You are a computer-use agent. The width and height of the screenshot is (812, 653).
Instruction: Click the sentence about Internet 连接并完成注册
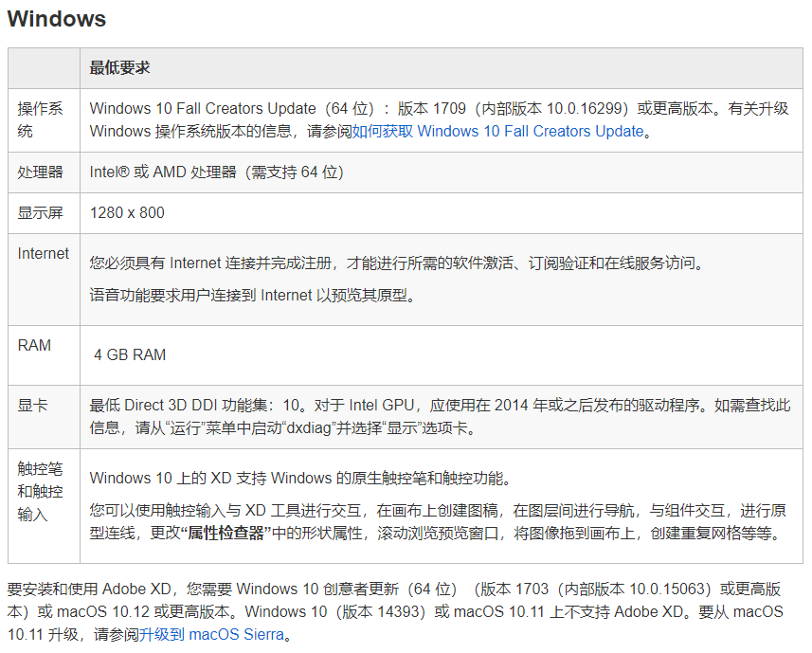tap(397, 263)
